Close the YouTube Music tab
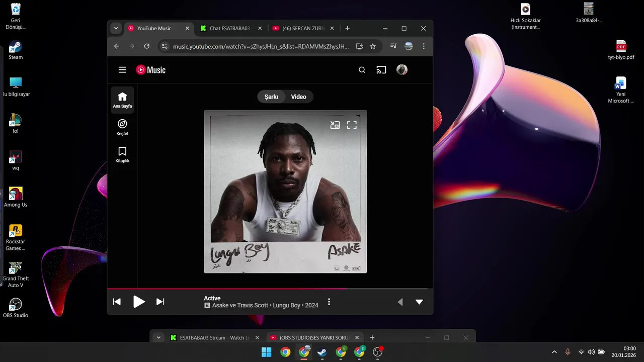The height and width of the screenshot is (362, 644). [x=188, y=29]
